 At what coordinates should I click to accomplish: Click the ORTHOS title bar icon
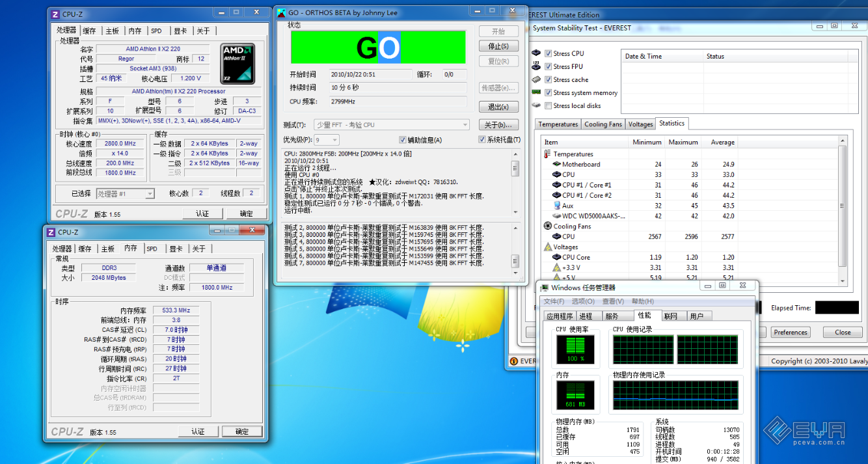click(280, 12)
